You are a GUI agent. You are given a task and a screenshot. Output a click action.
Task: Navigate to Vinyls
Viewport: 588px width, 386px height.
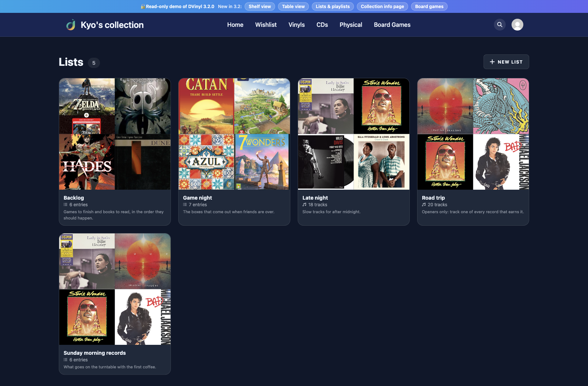pyautogui.click(x=297, y=25)
